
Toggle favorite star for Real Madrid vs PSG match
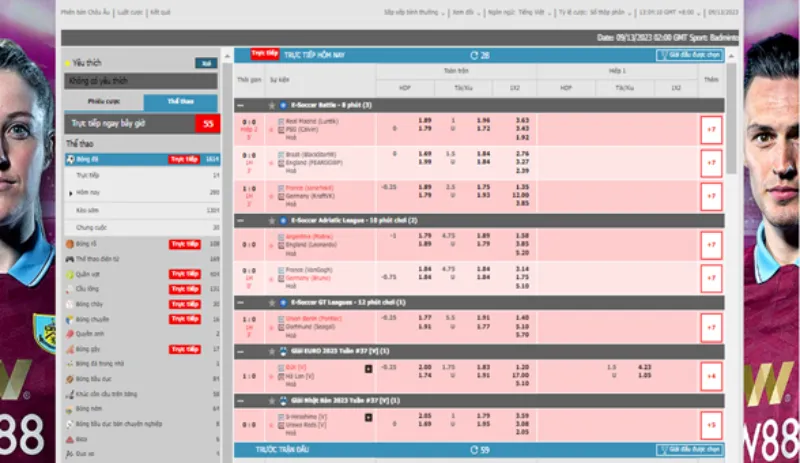pyautogui.click(x=271, y=130)
